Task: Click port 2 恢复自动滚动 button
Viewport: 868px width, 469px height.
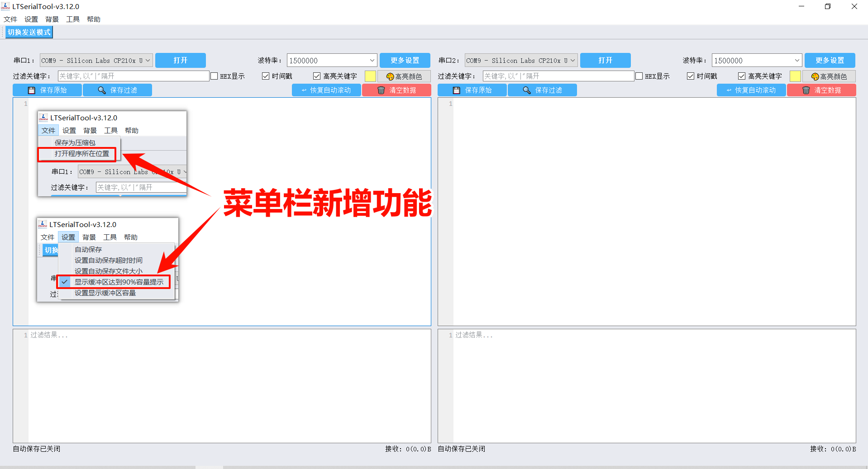Action: coord(751,90)
